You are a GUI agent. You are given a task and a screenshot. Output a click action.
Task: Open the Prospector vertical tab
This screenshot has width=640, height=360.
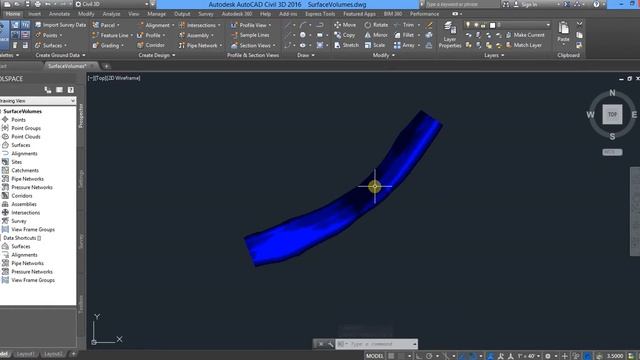point(81,116)
